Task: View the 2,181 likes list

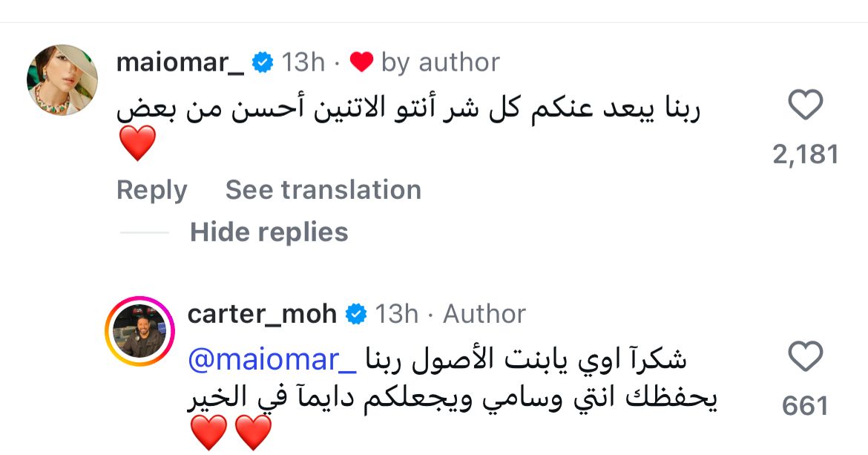Action: (805, 154)
